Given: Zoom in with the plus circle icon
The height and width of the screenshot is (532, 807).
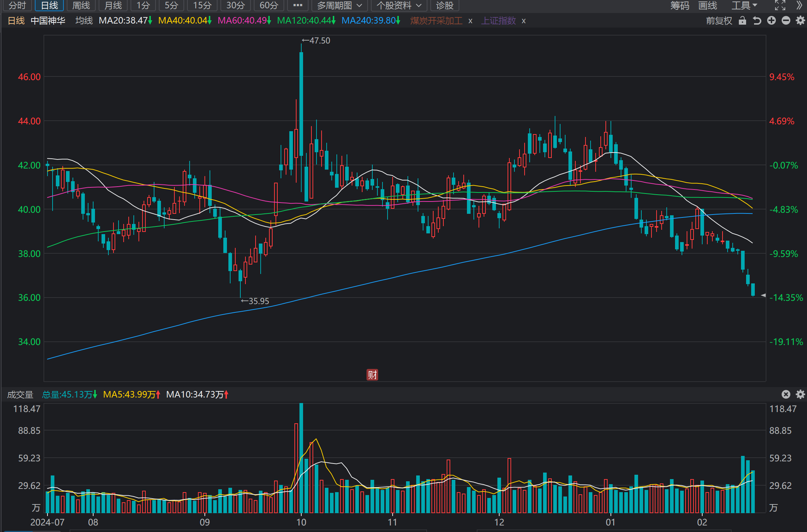Looking at the screenshot, I should pyautogui.click(x=771, y=21).
